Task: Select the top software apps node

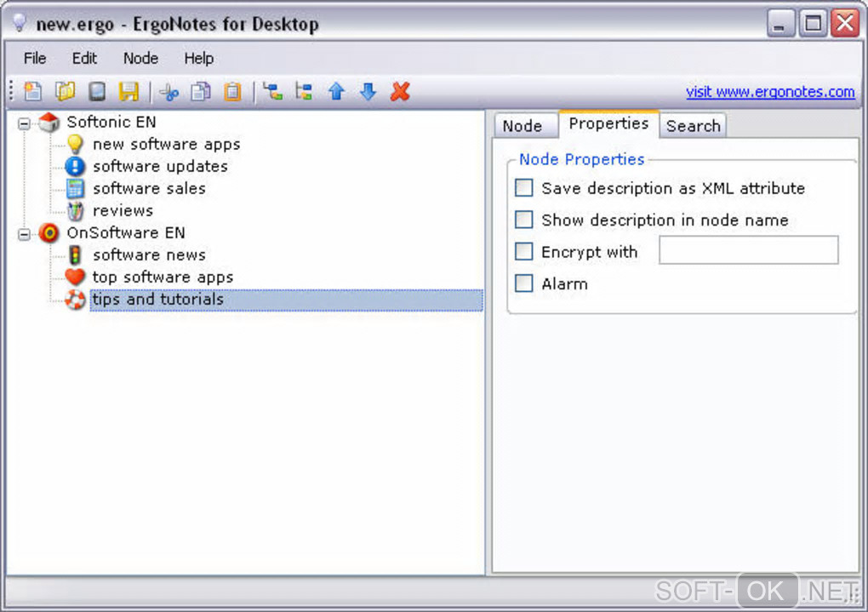Action: [163, 277]
